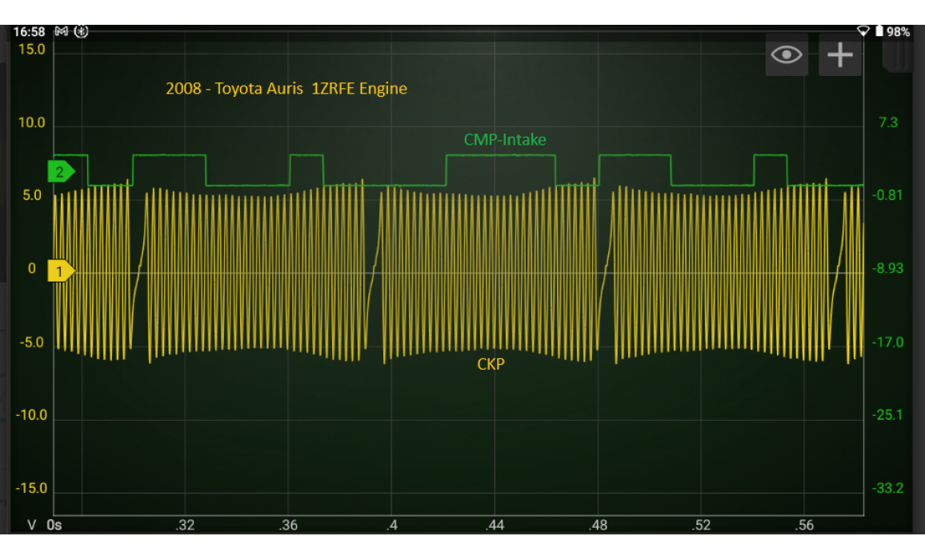Tap the Wi-Fi signal icon
Image resolution: width=925 pixels, height=560 pixels.
[x=863, y=32]
